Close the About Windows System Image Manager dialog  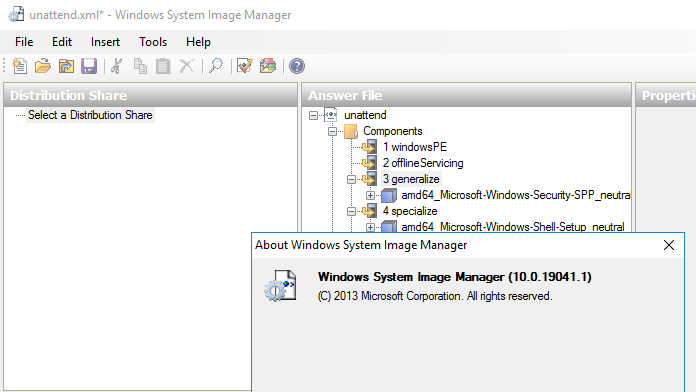click(669, 245)
